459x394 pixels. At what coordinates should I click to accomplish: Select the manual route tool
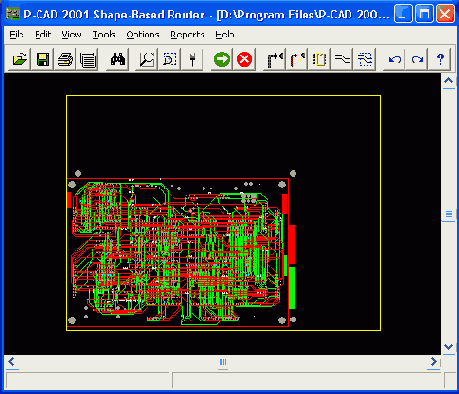point(274,60)
